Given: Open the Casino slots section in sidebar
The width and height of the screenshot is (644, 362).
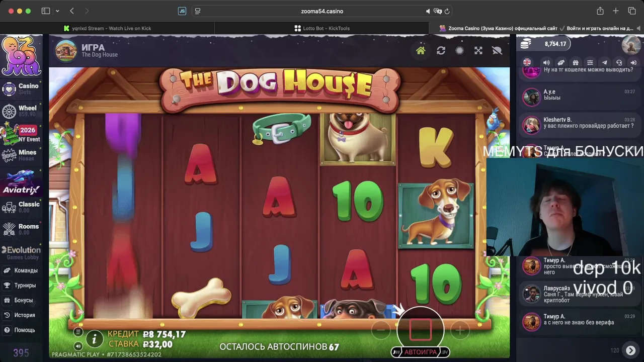Looking at the screenshot, I should click(x=21, y=88).
